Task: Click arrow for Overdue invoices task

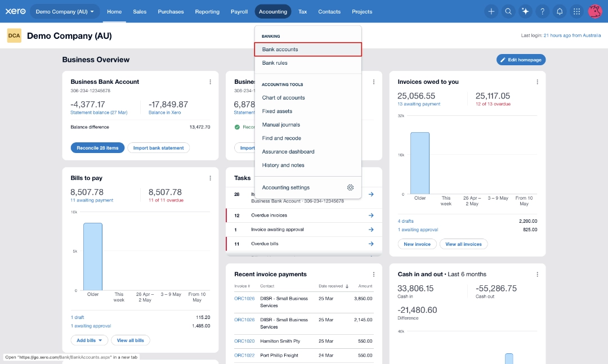Action: pyautogui.click(x=371, y=215)
